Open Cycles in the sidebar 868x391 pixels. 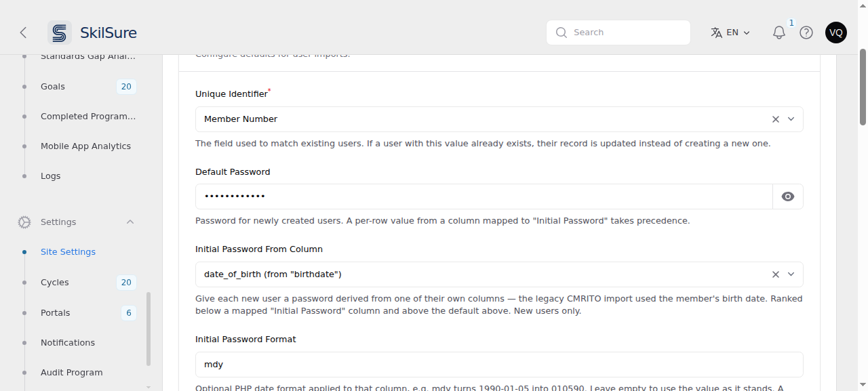pyautogui.click(x=54, y=283)
